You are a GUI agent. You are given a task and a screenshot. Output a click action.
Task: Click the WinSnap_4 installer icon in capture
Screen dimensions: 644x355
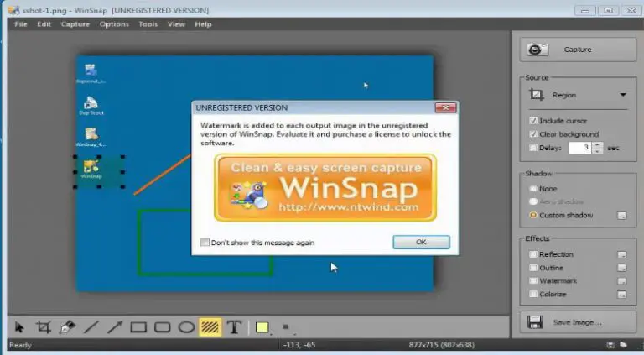pyautogui.click(x=91, y=137)
